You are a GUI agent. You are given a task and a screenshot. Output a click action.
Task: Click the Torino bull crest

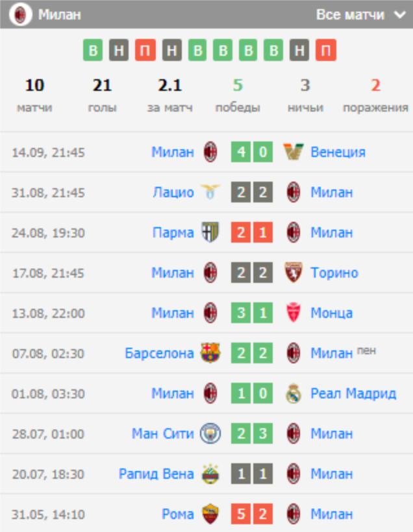tap(294, 272)
